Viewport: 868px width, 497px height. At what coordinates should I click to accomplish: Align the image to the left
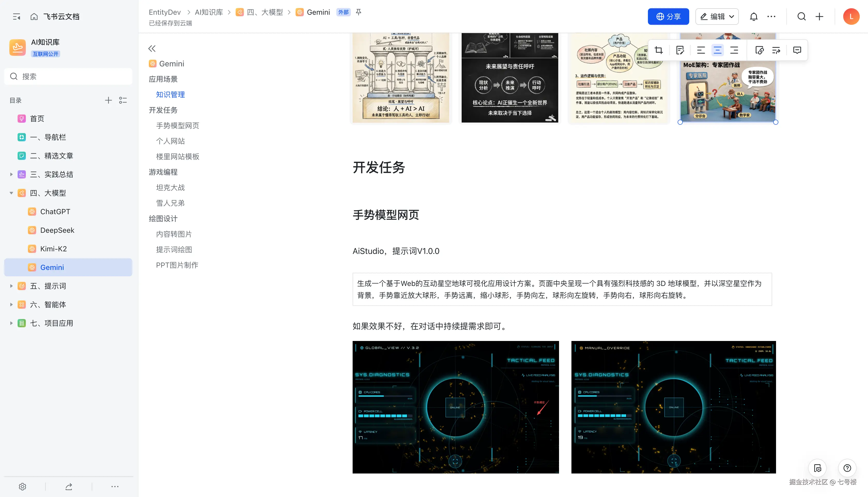point(701,50)
